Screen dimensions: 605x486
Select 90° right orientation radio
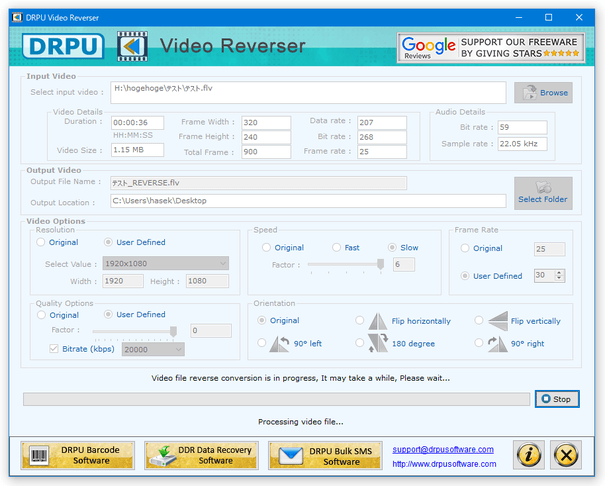479,343
